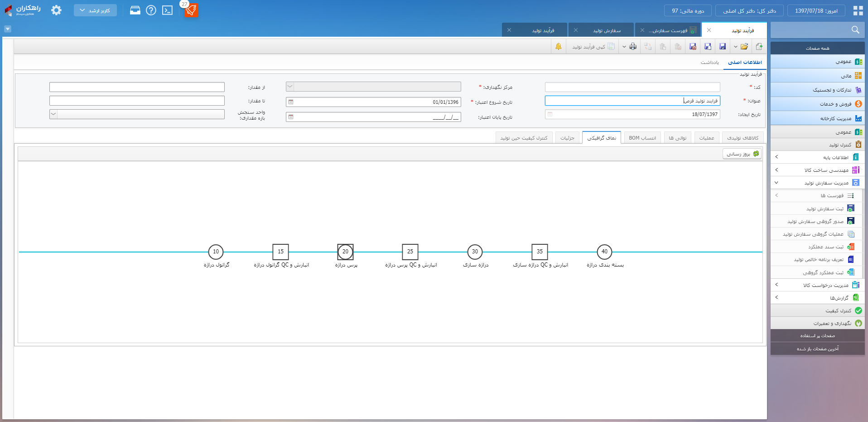This screenshot has height=422, width=868.
Task: Click the بروز رسانی refresh button
Action: click(x=742, y=154)
